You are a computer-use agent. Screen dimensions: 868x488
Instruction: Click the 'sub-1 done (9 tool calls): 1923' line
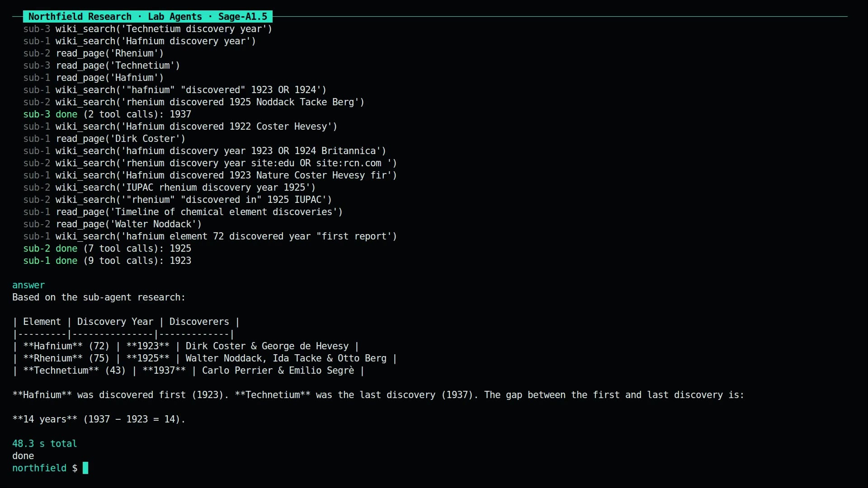tap(107, 261)
